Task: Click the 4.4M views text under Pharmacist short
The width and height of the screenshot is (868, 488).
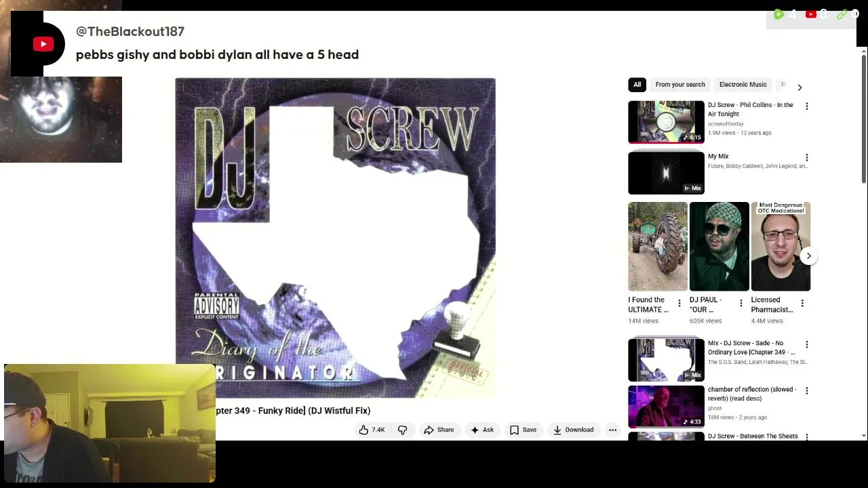Action: click(x=767, y=321)
